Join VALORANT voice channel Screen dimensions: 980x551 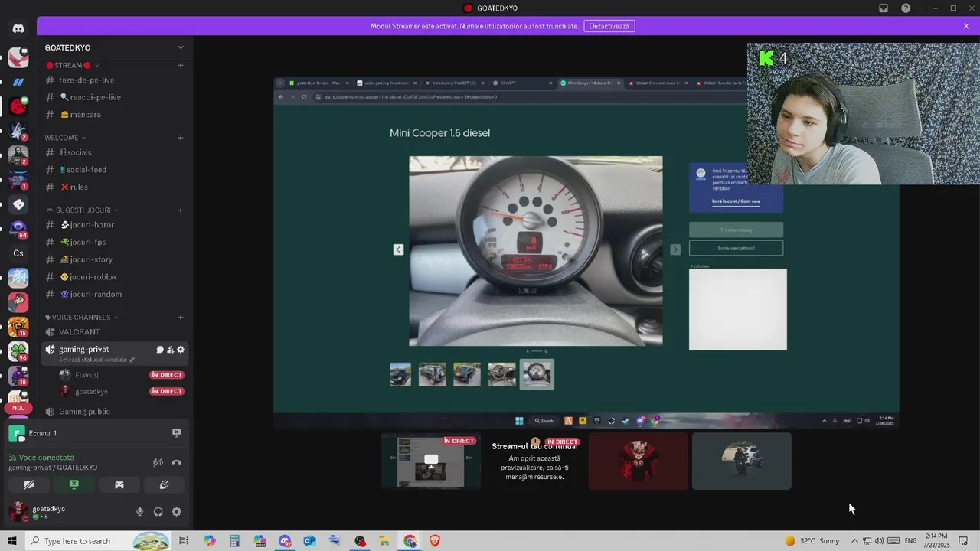pyautogui.click(x=115, y=332)
